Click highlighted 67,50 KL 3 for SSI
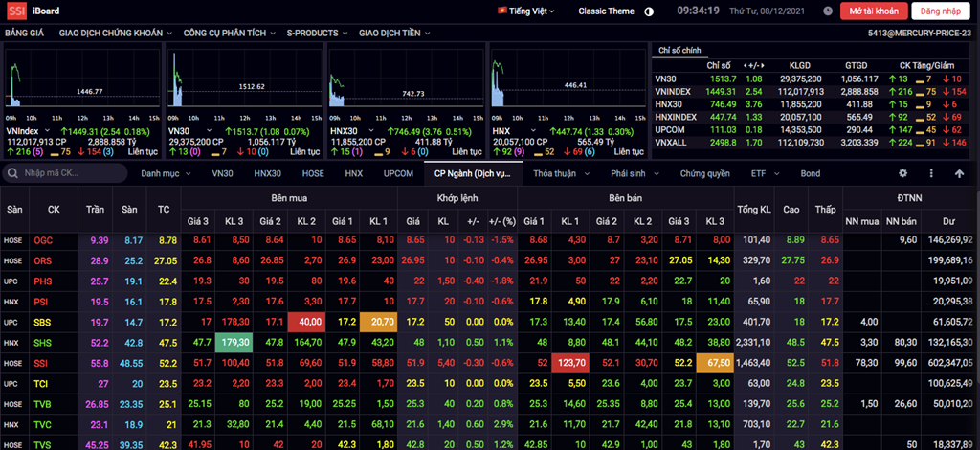980x450 pixels. coord(715,363)
